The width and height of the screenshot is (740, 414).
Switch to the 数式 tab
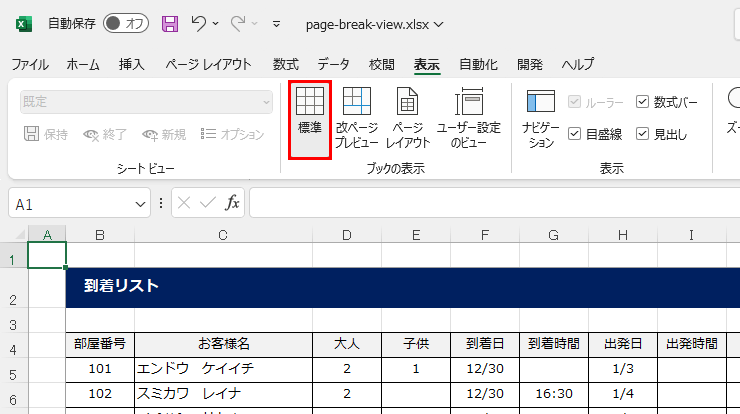coord(286,64)
